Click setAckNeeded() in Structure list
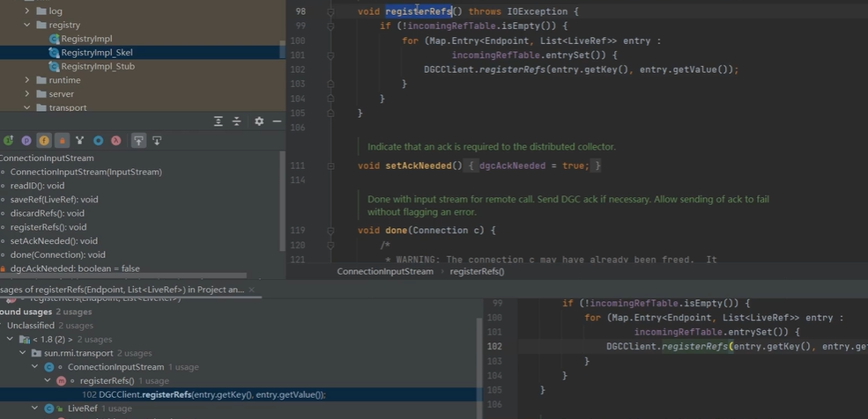This screenshot has width=868, height=419. 54,240
